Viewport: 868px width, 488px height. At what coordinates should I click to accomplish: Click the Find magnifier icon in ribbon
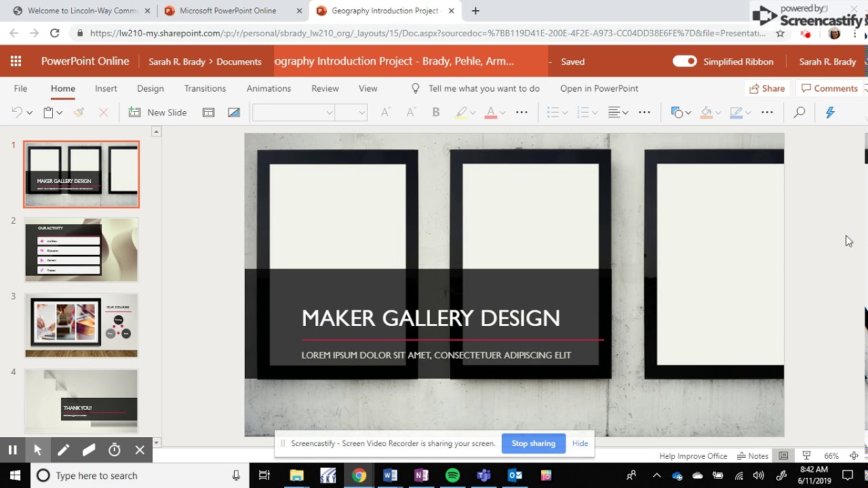click(800, 113)
